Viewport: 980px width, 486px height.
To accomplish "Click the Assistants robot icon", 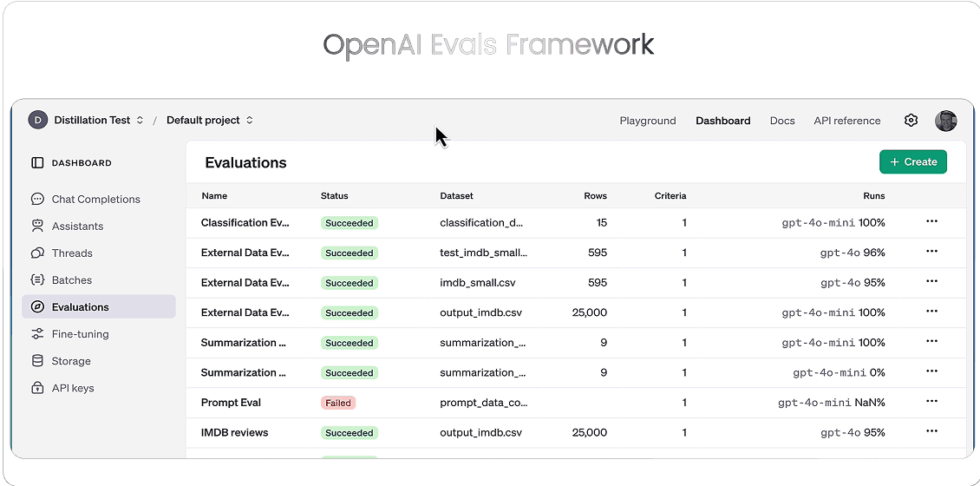I will [x=37, y=226].
